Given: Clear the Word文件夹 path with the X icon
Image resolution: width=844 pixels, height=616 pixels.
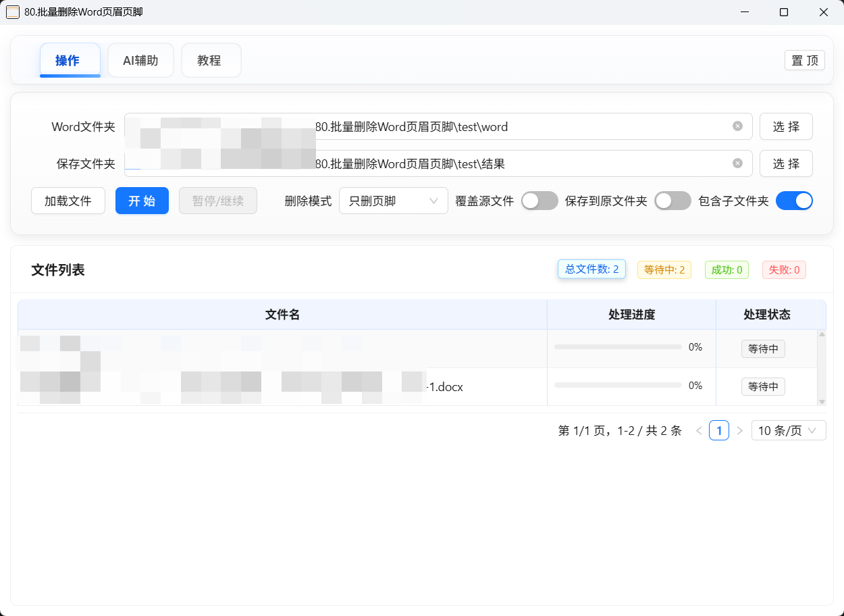Looking at the screenshot, I should click(x=737, y=126).
